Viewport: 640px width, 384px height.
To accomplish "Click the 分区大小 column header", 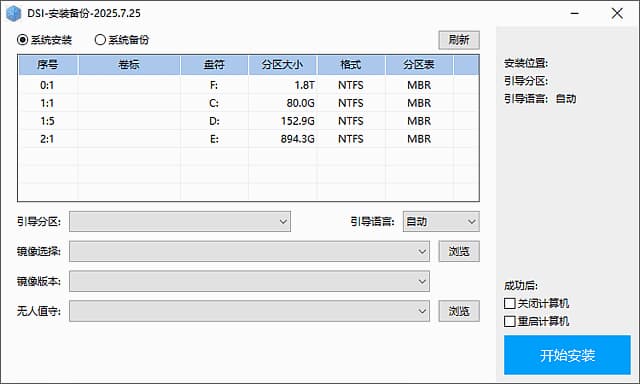I will (x=282, y=65).
